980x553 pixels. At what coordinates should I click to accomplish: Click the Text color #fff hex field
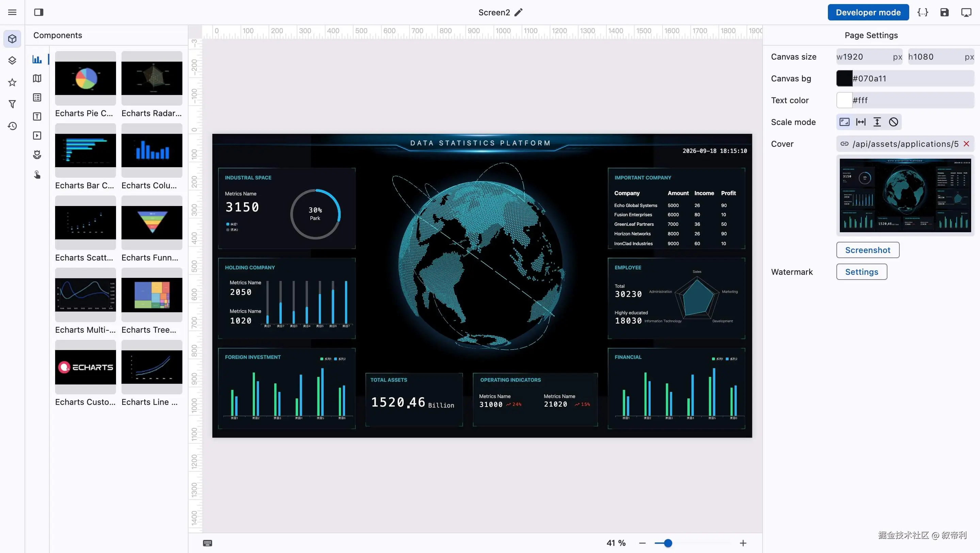913,100
